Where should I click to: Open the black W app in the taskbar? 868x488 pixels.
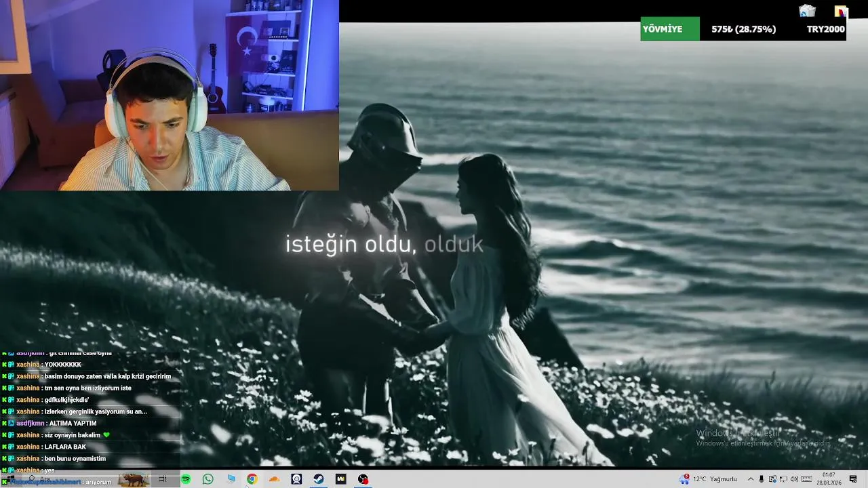340,479
